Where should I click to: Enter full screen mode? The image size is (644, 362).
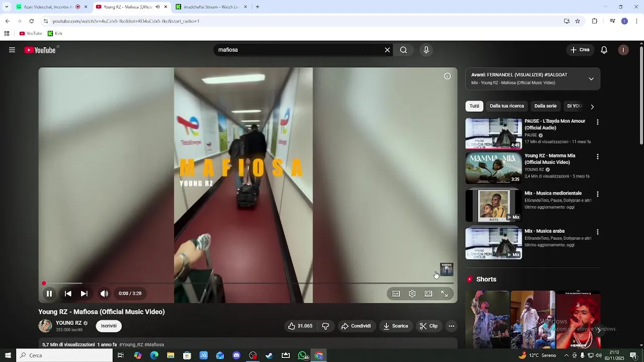pos(444,294)
